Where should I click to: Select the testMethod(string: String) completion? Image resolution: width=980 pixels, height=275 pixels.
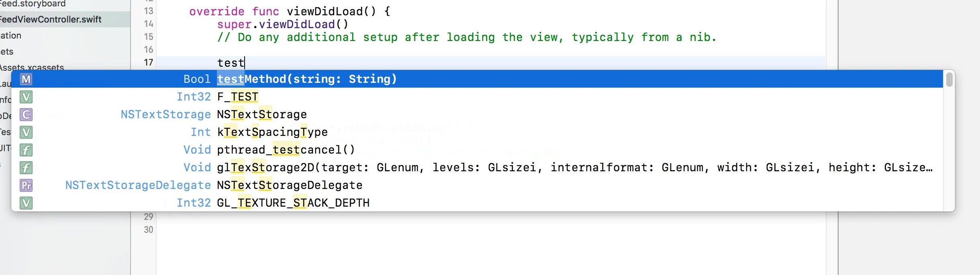[x=477, y=79]
